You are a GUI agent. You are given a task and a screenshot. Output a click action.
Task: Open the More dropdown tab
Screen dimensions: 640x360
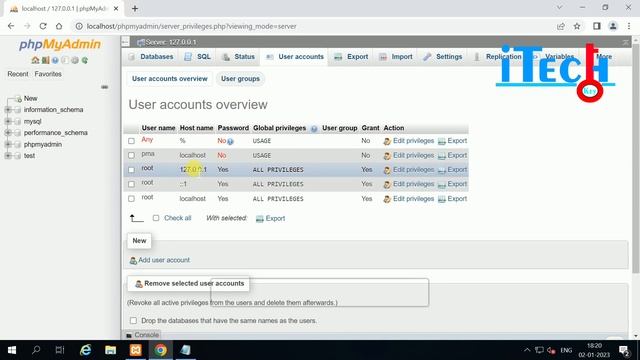pyautogui.click(x=604, y=57)
